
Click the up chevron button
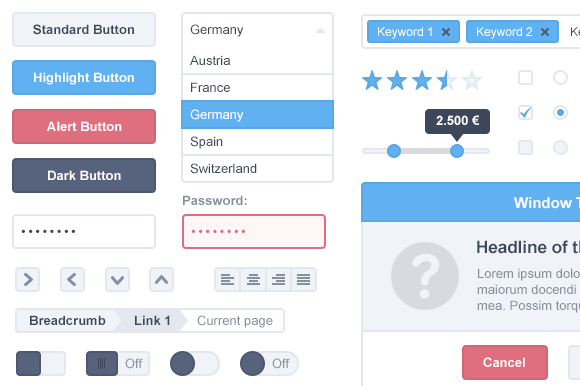point(162,280)
